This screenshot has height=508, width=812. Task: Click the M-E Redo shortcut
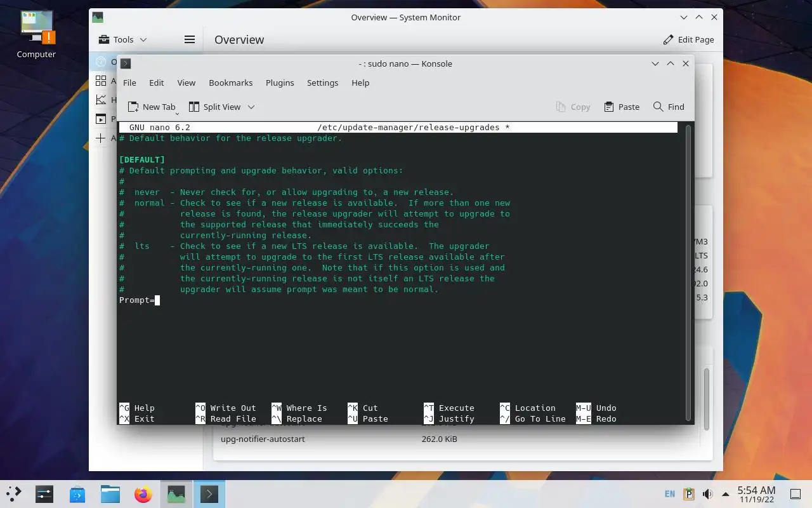click(596, 419)
